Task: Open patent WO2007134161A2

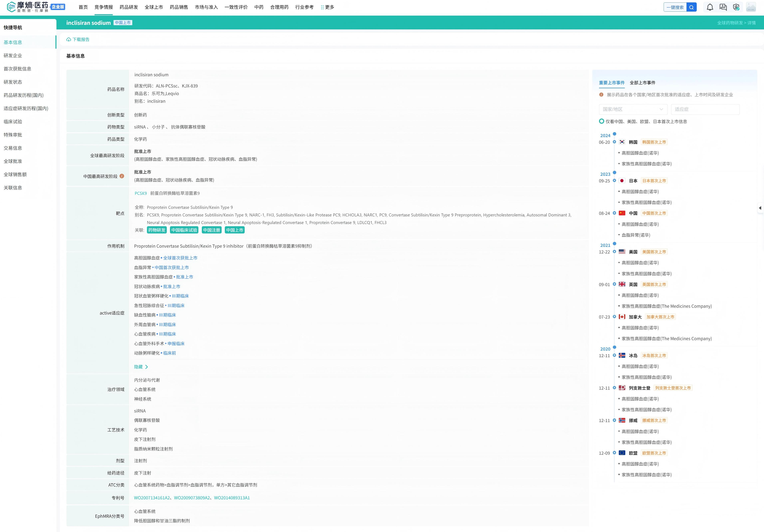Action: pyautogui.click(x=152, y=498)
